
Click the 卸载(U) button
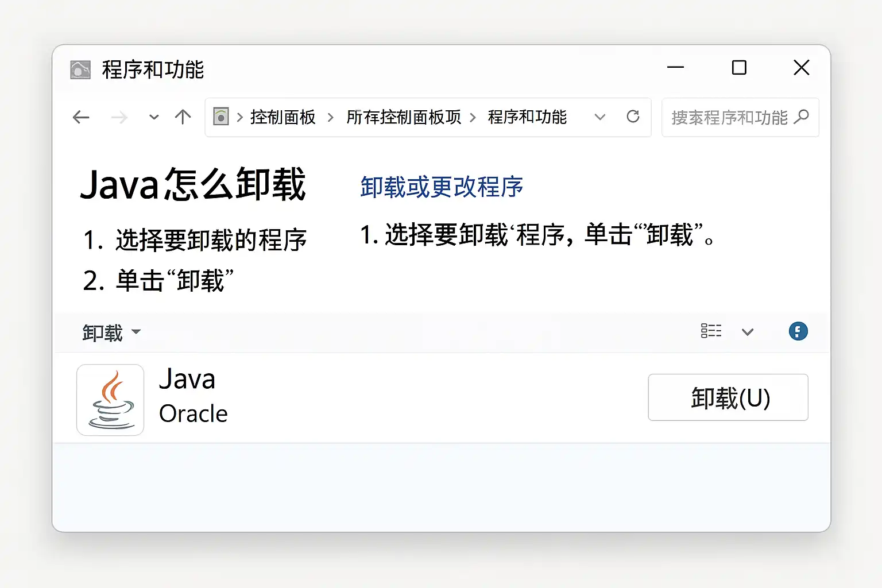728,397
